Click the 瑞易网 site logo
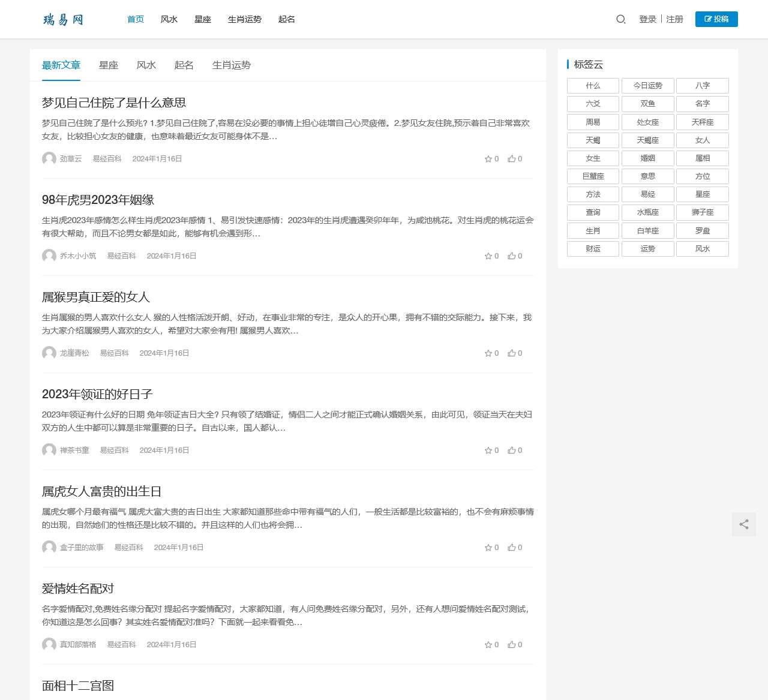768x700 pixels. (62, 19)
